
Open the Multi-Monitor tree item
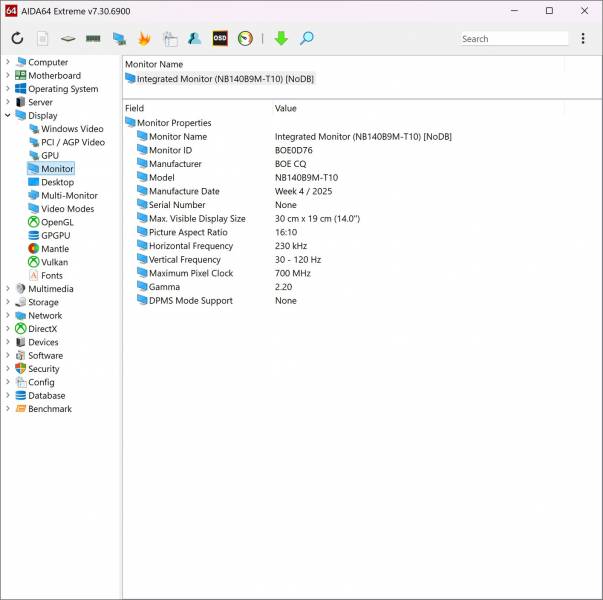coord(63,195)
